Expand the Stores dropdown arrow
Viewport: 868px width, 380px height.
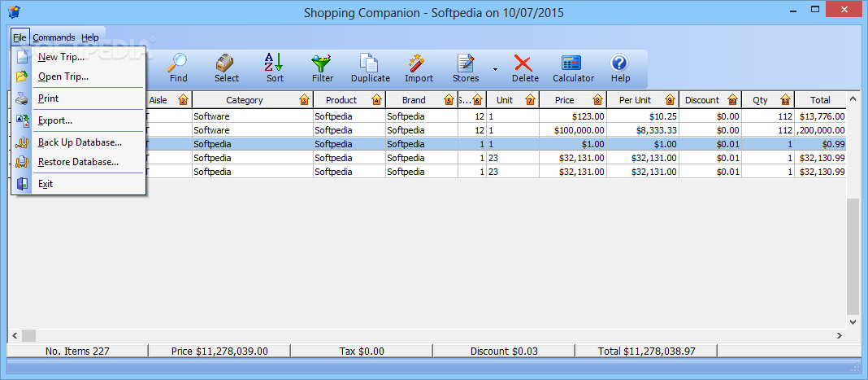496,69
